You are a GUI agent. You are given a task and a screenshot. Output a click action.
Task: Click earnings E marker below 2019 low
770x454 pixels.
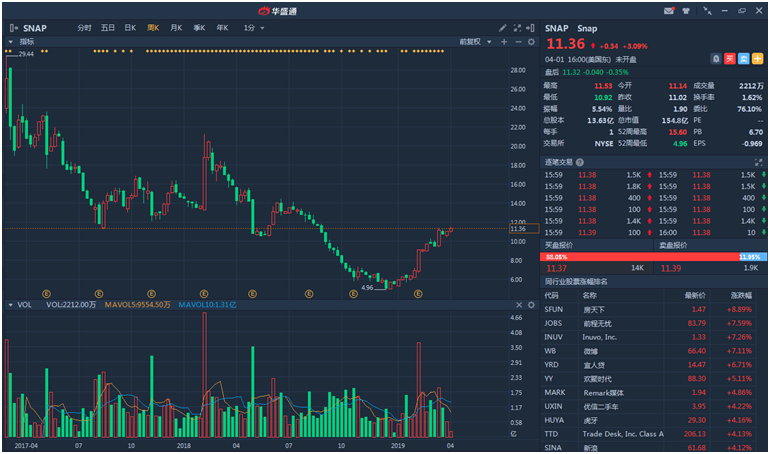(418, 294)
